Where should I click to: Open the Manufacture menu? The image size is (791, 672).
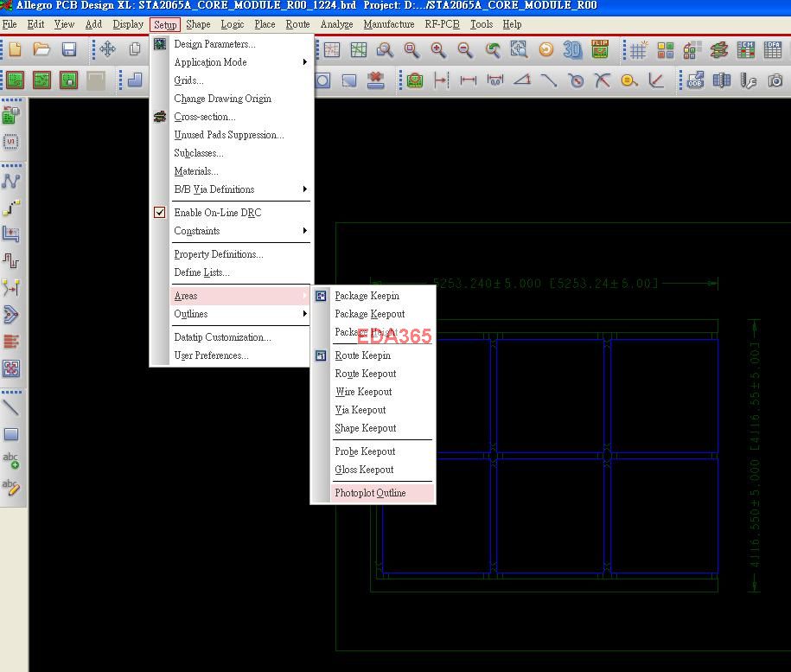[389, 24]
